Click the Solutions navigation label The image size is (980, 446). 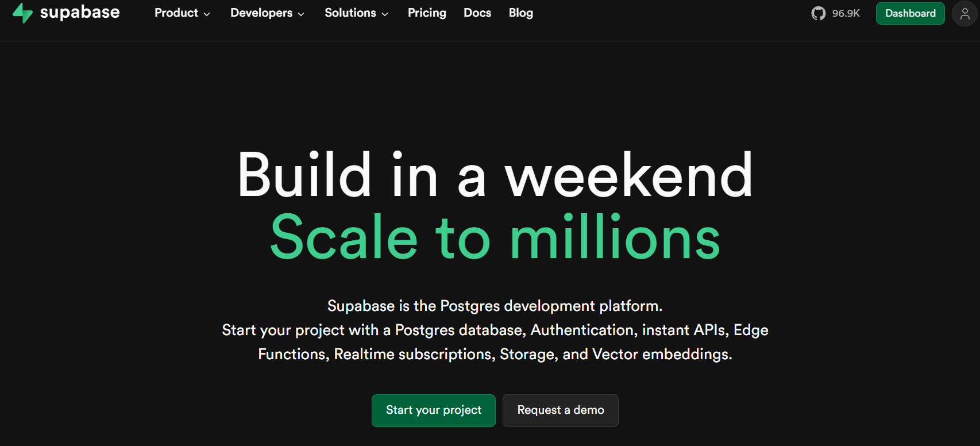[x=350, y=13]
